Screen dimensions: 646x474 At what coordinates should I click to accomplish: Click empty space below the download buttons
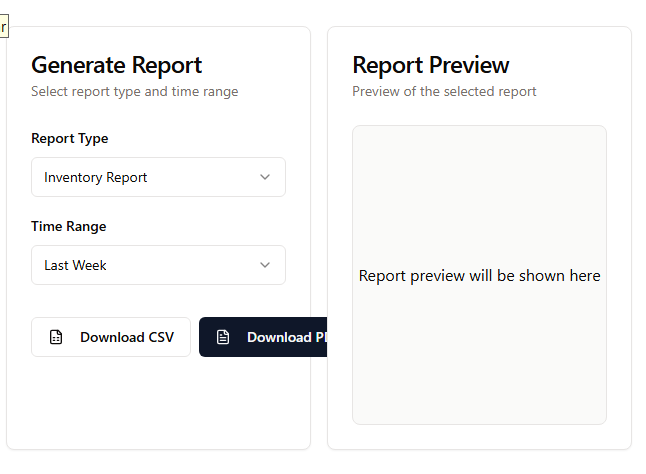click(158, 405)
